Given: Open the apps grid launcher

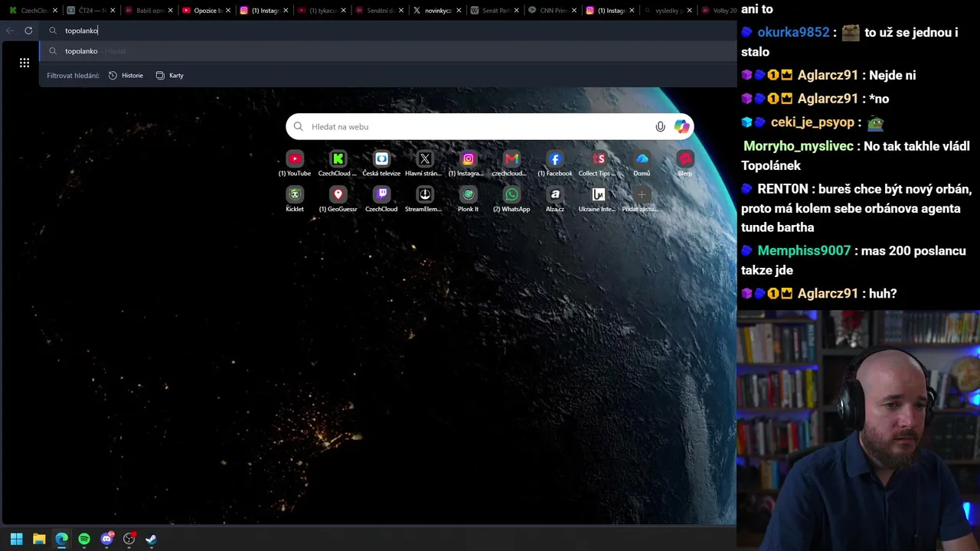Looking at the screenshot, I should [x=24, y=63].
